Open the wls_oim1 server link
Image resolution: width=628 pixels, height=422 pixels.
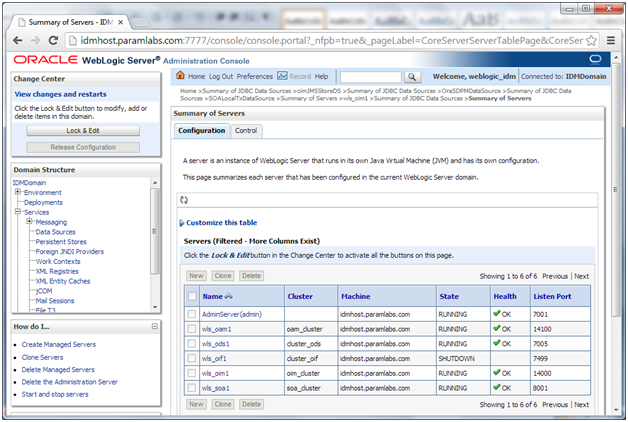[x=215, y=373]
